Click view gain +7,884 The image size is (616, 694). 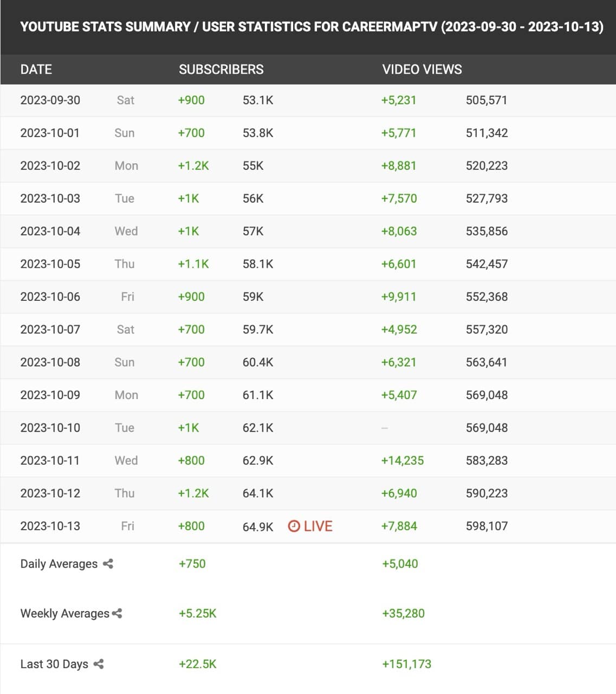point(399,526)
